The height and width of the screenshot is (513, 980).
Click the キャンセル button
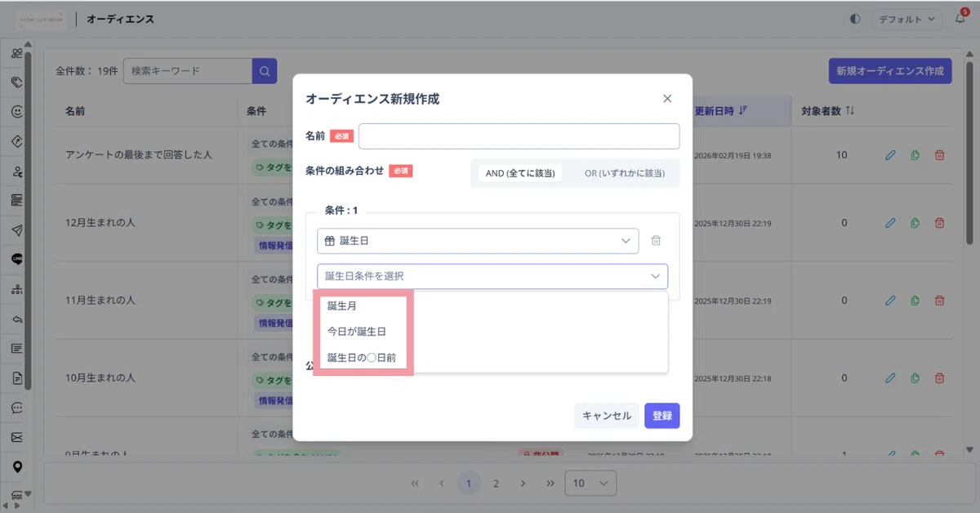tap(607, 416)
